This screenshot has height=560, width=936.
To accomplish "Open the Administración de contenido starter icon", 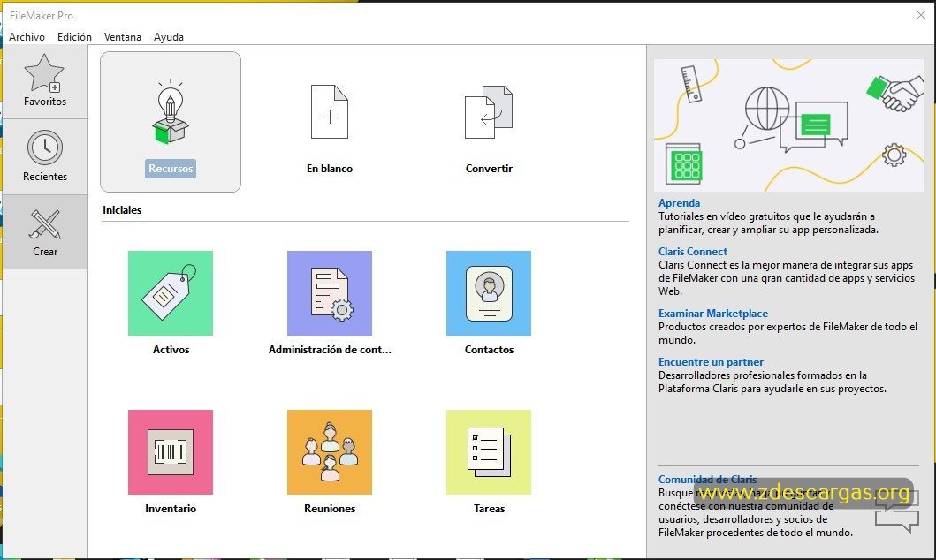I will (x=330, y=293).
